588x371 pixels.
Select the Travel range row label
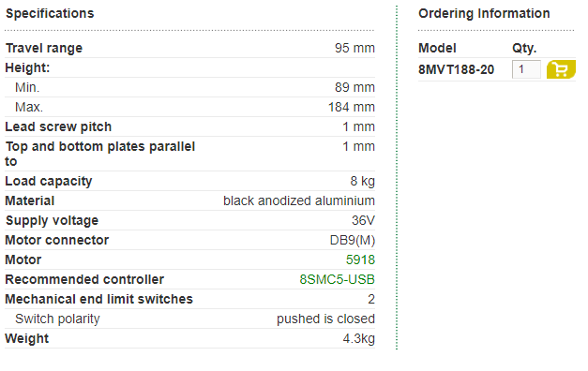(x=44, y=49)
